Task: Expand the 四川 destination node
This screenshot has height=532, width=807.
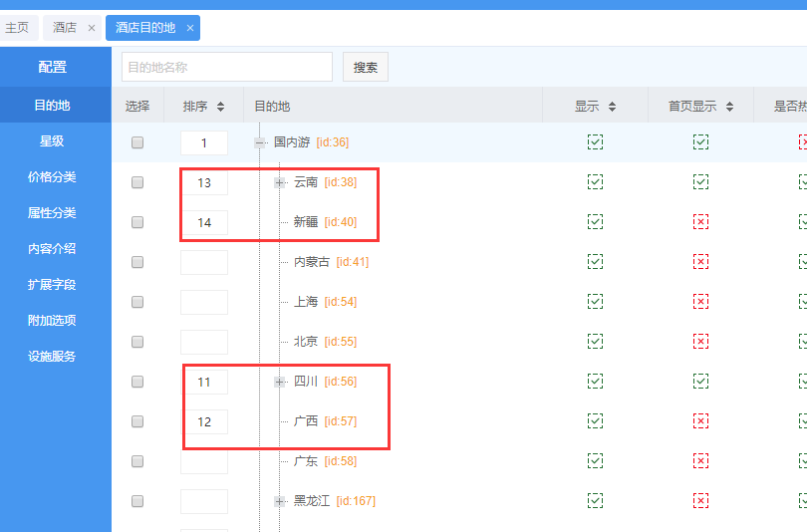Action: [x=280, y=382]
